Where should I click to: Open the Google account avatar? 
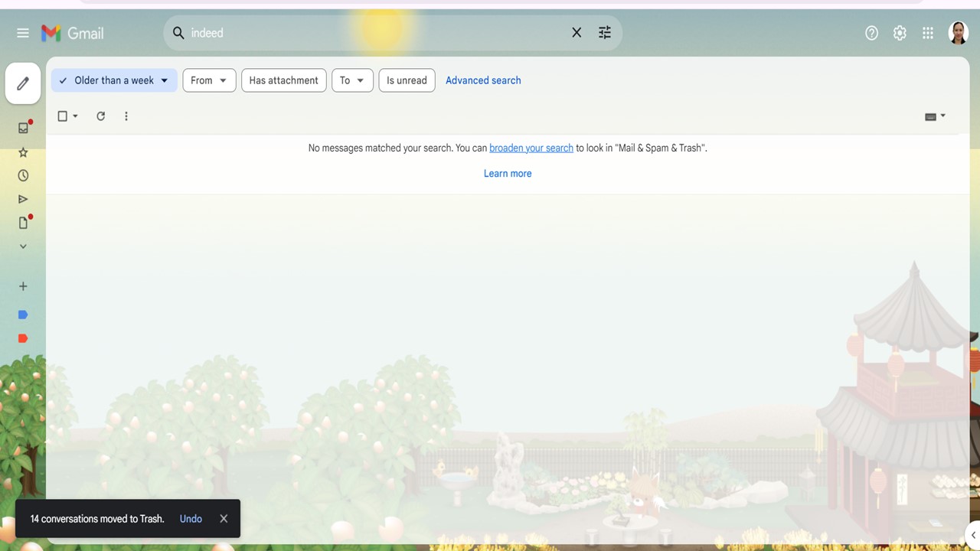pyautogui.click(x=959, y=33)
